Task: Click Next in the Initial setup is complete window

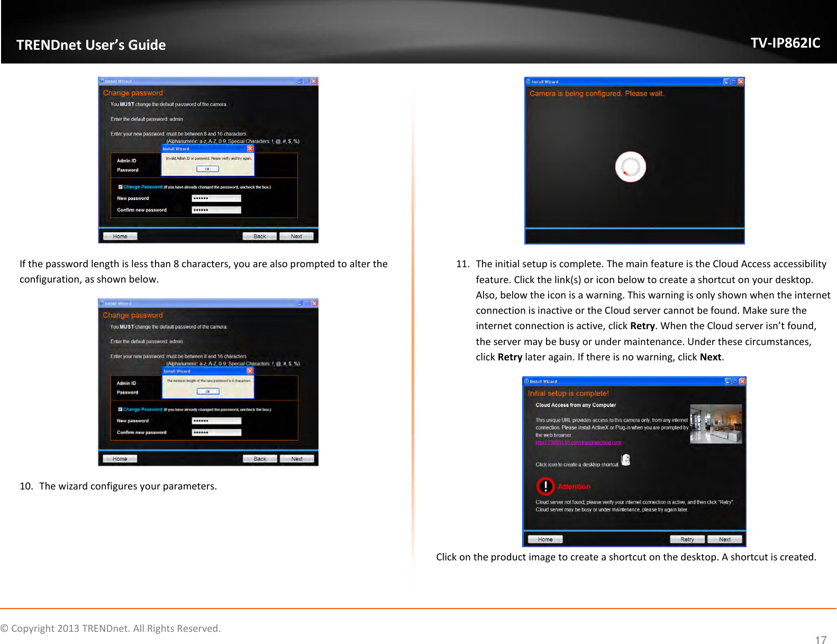Action: point(725,540)
